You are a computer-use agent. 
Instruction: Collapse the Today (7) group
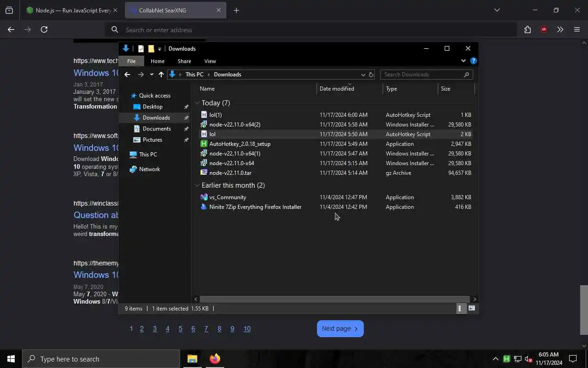coord(197,103)
